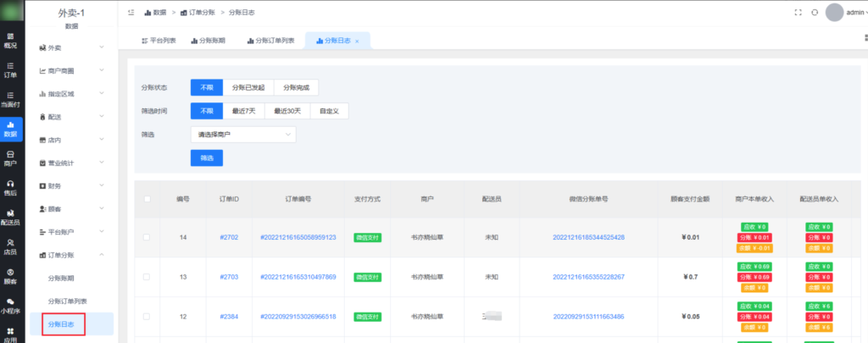Tick the select-all checkbox in table header
The height and width of the screenshot is (343, 868).
point(147,199)
